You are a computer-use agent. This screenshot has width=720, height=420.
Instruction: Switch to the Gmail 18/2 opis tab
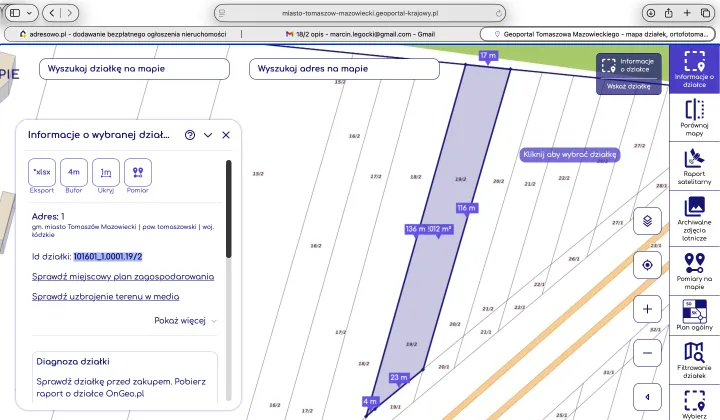click(360, 34)
